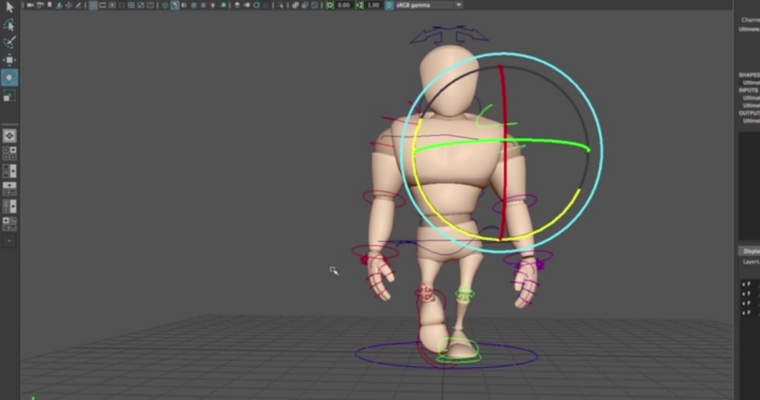The image size is (760, 400).
Task: Click the exposure icon beside 0.00
Action: point(330,5)
